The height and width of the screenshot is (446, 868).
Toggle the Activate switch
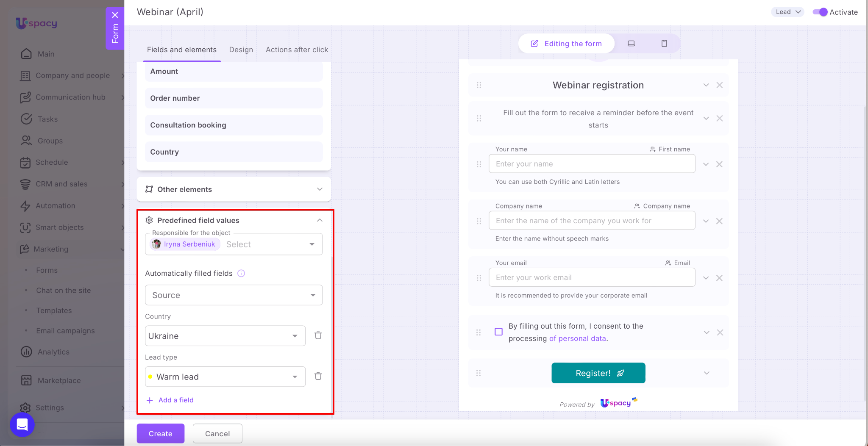pos(820,12)
